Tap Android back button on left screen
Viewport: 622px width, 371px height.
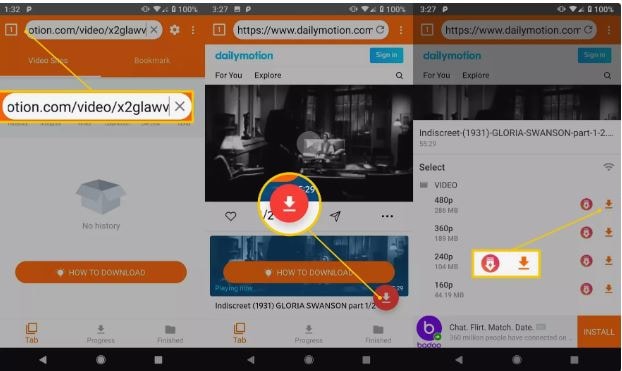click(42, 360)
